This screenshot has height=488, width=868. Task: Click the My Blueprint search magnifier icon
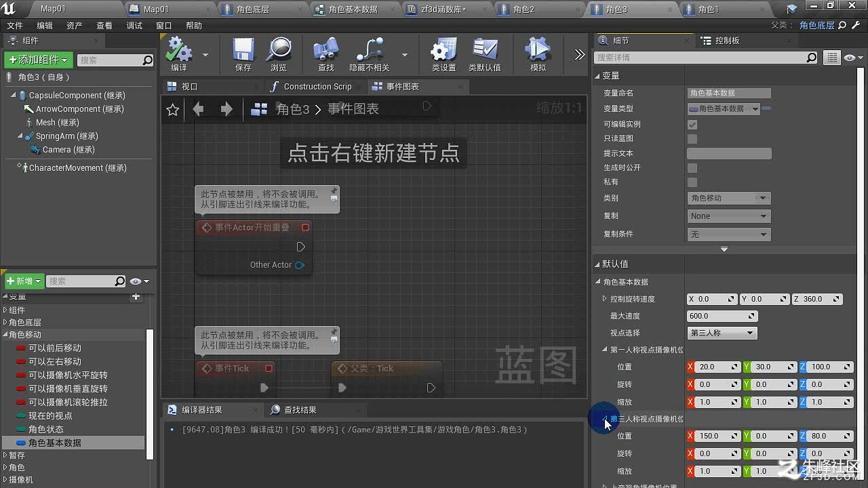[x=120, y=281]
